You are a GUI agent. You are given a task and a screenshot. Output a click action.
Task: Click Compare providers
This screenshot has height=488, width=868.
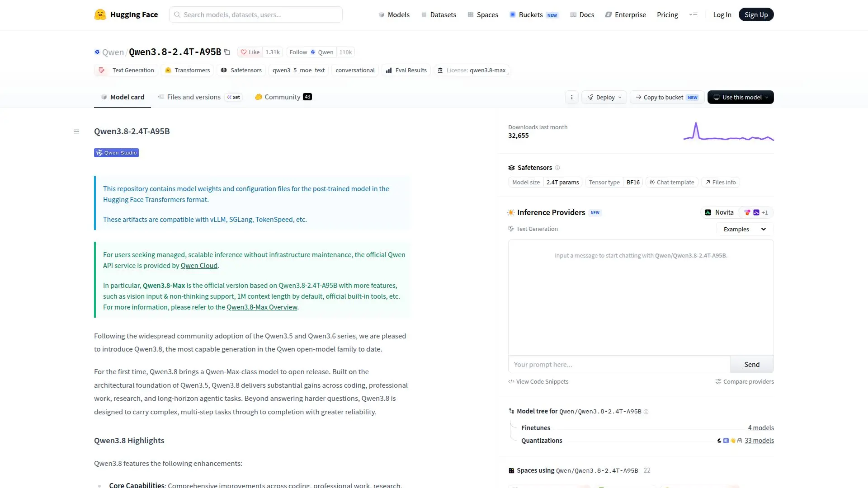(x=745, y=382)
